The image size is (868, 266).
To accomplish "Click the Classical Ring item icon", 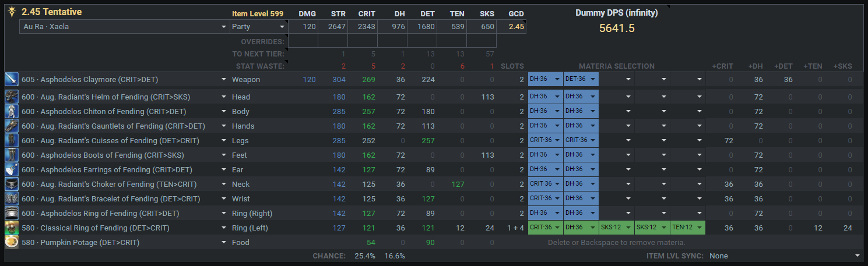I will pos(12,228).
